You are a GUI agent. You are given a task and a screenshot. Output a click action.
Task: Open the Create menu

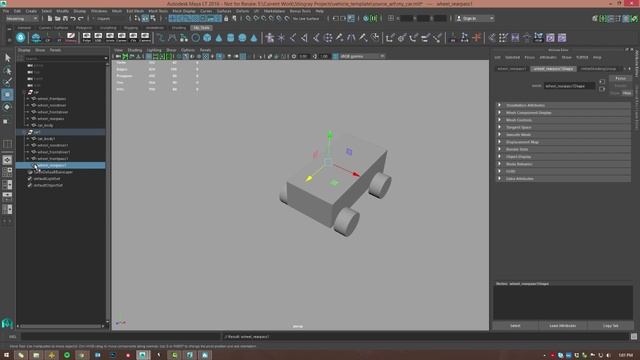coord(31,11)
